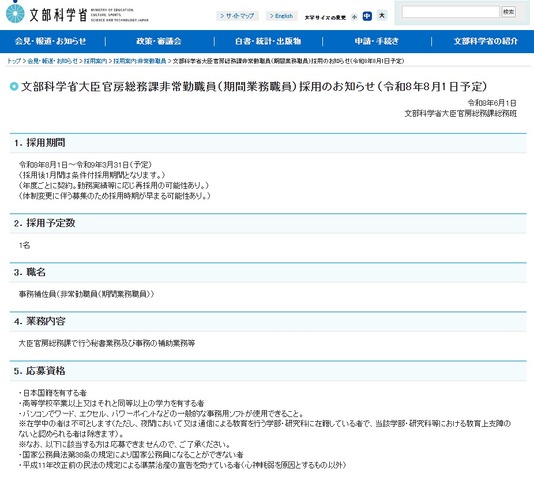Click the text 事務補佐員(非常勤職員(期間業務職員))
Viewport: 534px width, 480px height.
pyautogui.click(x=86, y=294)
